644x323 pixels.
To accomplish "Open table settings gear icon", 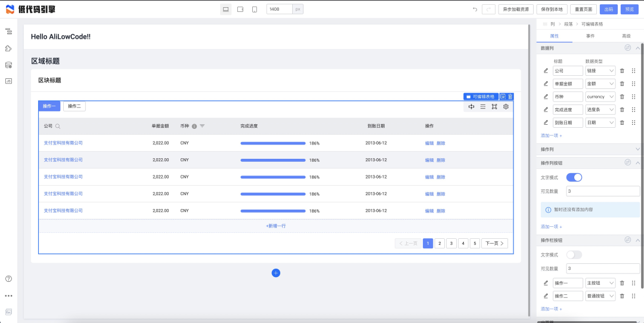I will point(506,106).
